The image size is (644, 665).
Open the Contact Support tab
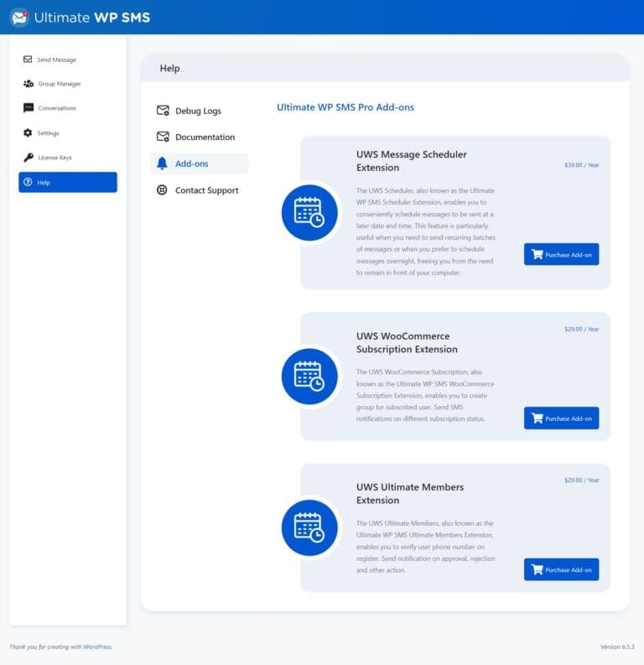pyautogui.click(x=200, y=190)
